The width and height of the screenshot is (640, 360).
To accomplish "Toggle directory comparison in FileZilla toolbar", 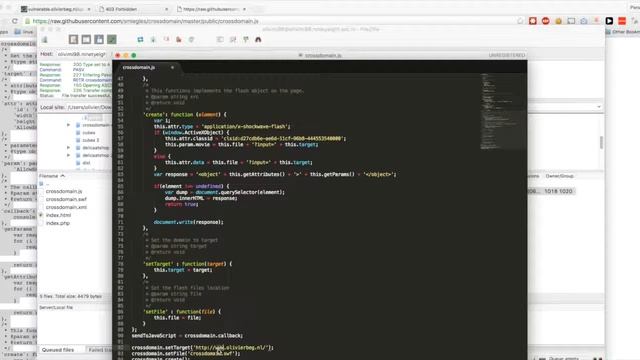I will point(233,40).
